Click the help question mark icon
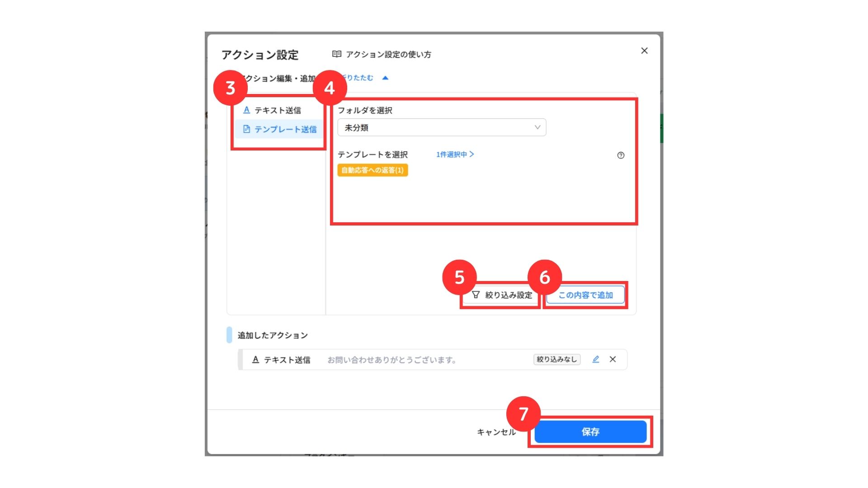Viewport: 868px width, 488px height. click(x=621, y=155)
